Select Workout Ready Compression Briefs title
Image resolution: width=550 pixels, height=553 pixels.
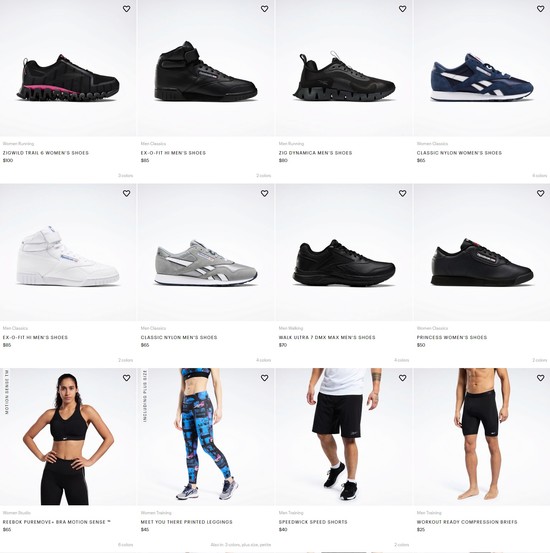click(x=467, y=522)
